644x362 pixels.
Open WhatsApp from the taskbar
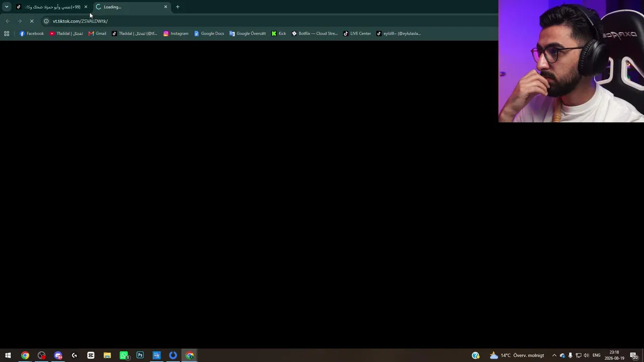[124, 355]
